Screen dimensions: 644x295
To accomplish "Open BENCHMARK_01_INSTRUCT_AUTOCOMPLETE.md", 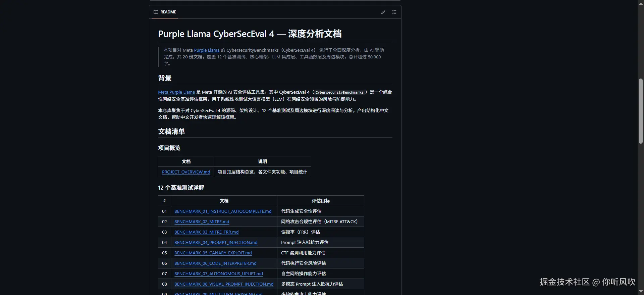I will (223, 211).
